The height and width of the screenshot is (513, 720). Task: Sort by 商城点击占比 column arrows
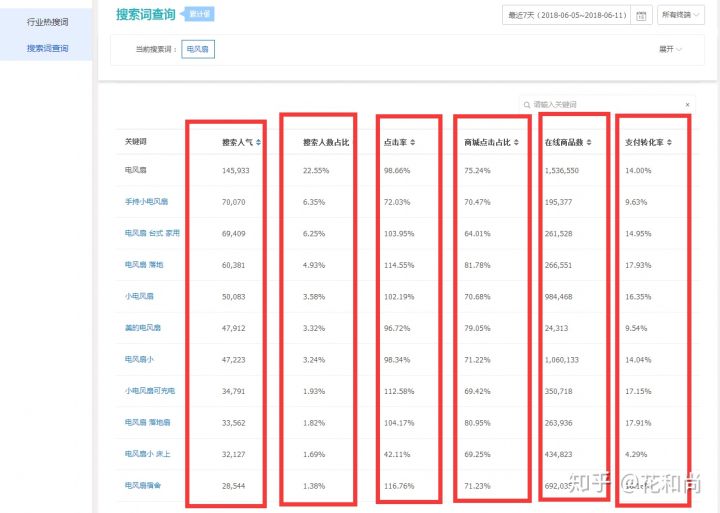(x=516, y=142)
